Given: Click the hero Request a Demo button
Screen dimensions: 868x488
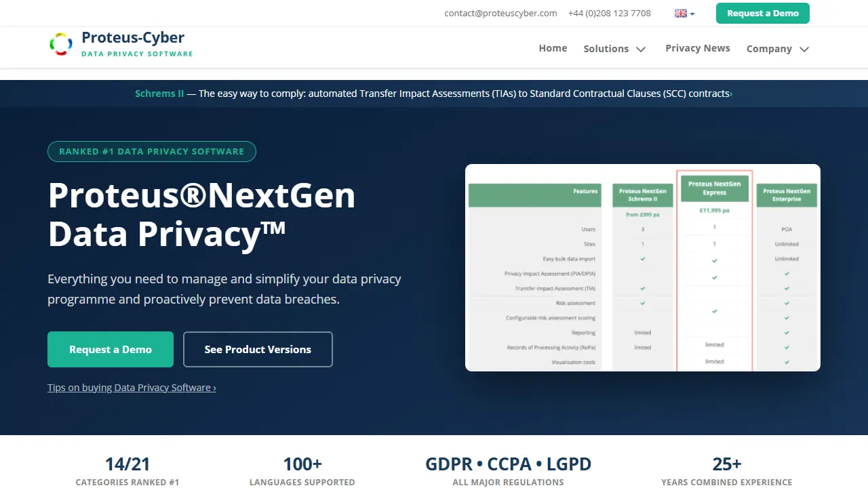Looking at the screenshot, I should 111,350.
